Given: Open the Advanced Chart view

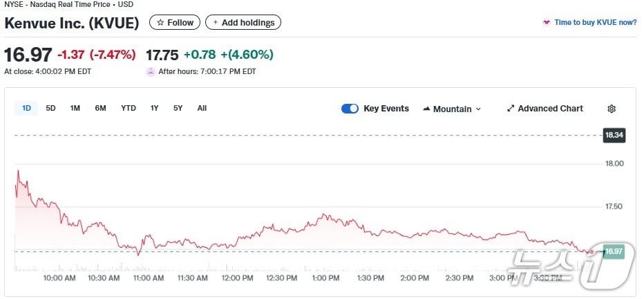Looking at the screenshot, I should click(550, 109).
